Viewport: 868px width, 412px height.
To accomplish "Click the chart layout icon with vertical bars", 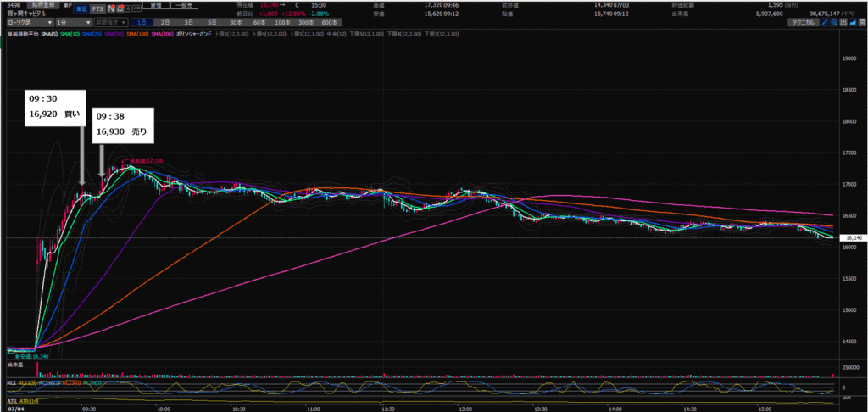I will [843, 22].
